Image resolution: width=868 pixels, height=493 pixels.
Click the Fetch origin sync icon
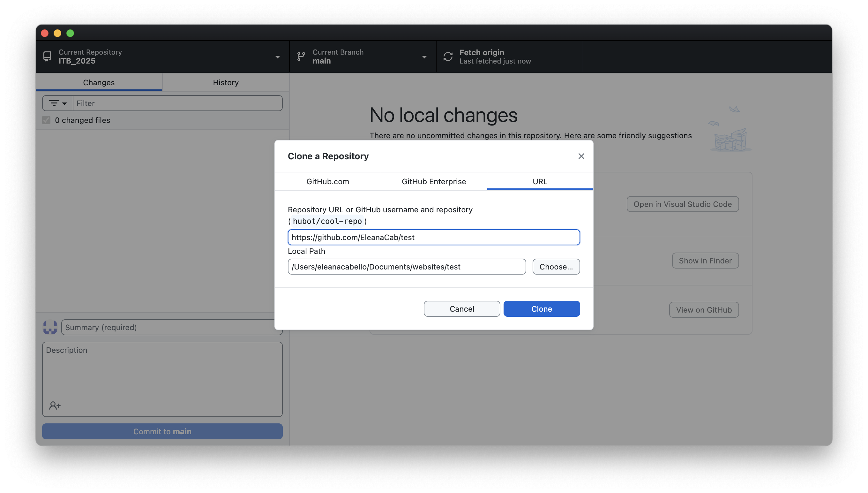point(448,57)
